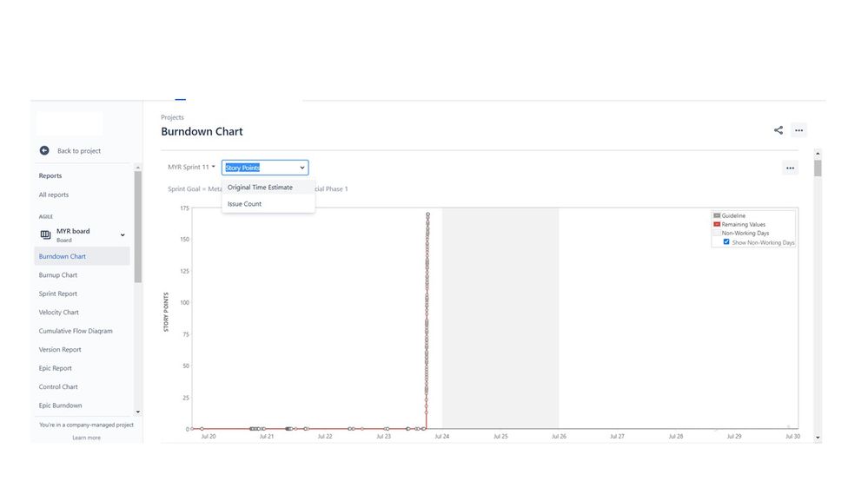Click the MYR board icon
Image resolution: width=868 pixels, height=488 pixels.
pyautogui.click(x=45, y=235)
